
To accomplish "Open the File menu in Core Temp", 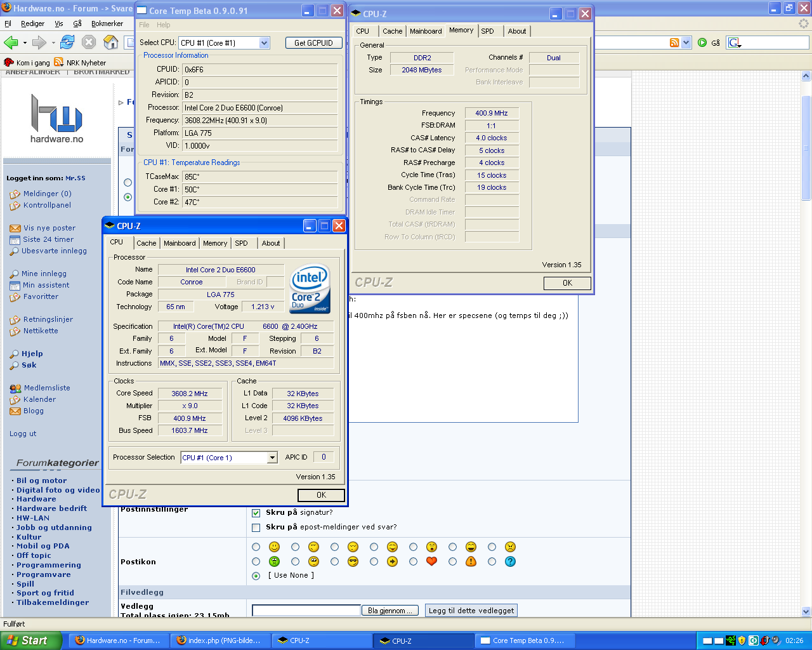I will [144, 25].
